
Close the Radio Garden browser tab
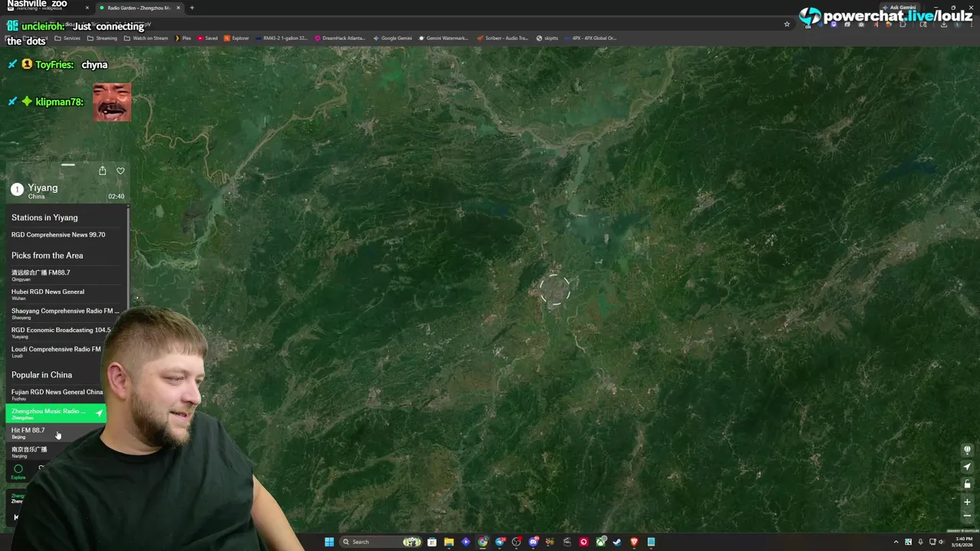click(178, 8)
